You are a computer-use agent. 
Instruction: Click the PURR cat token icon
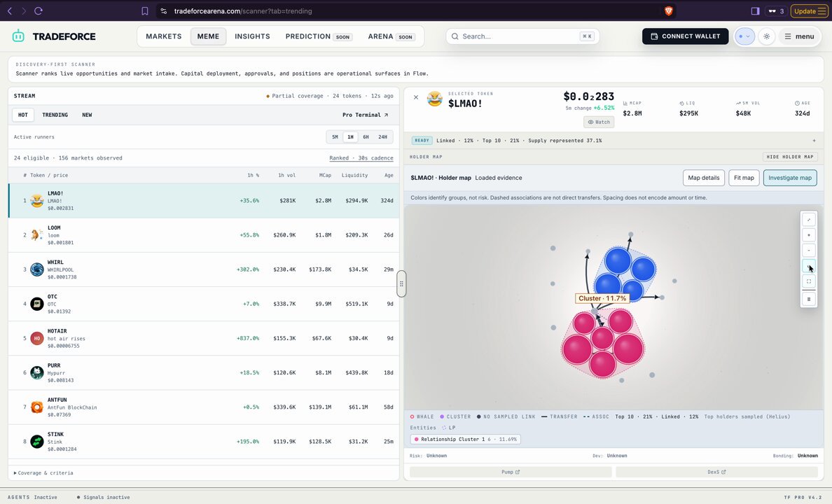(36, 373)
